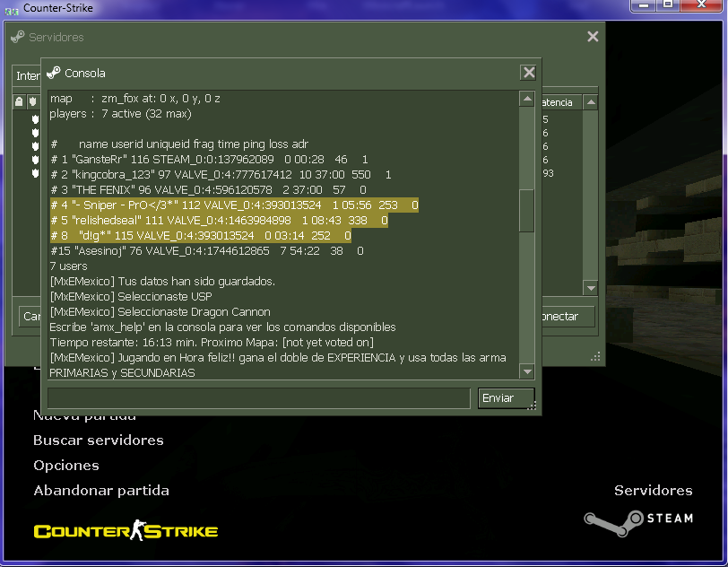Select the shield icon in the latency 5 row
The height and width of the screenshot is (567, 728).
[x=35, y=119]
